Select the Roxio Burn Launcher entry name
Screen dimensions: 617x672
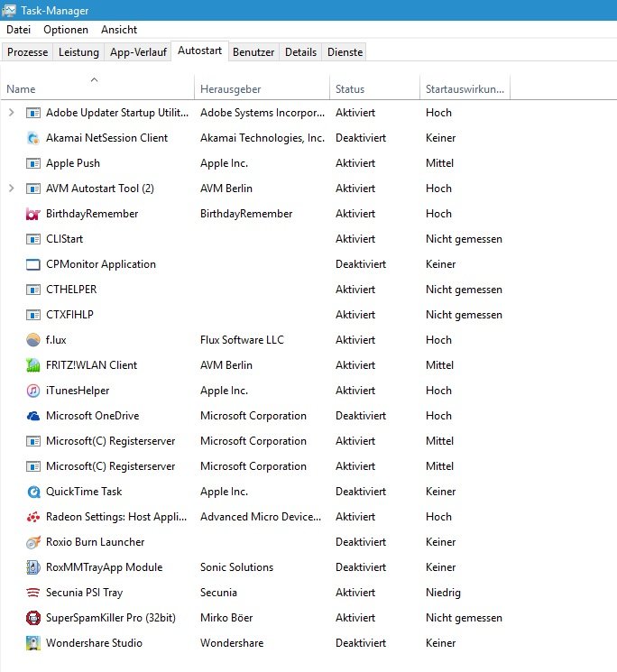(x=95, y=542)
